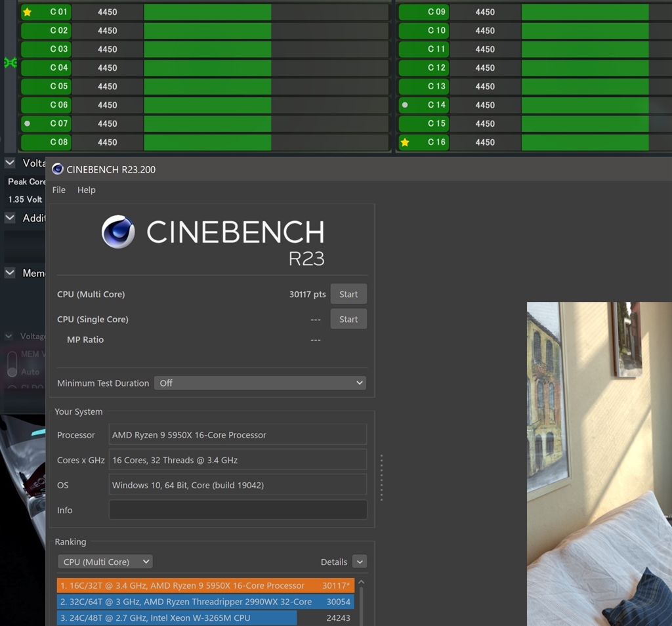Click inside the Info input field
This screenshot has height=626, width=672.
point(238,509)
